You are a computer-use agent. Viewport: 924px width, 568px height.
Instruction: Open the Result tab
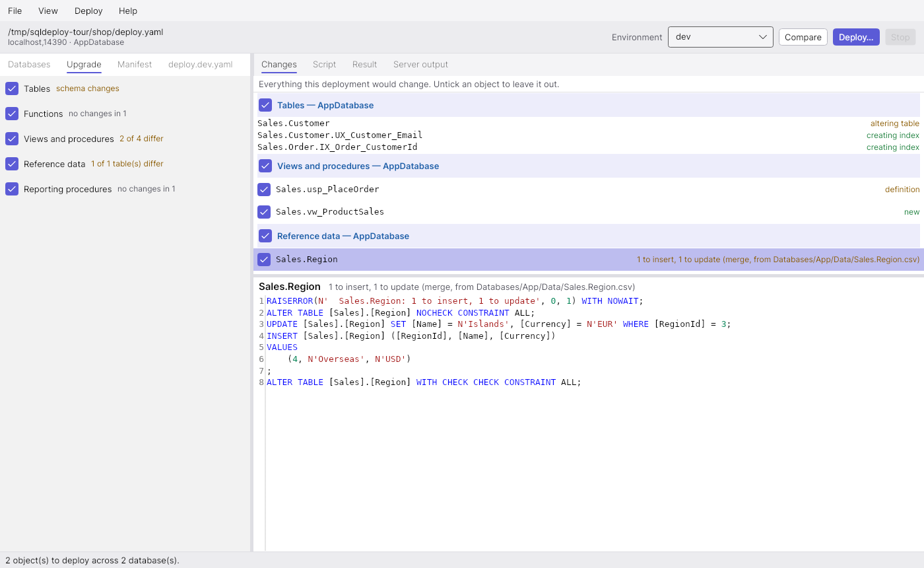click(x=364, y=64)
